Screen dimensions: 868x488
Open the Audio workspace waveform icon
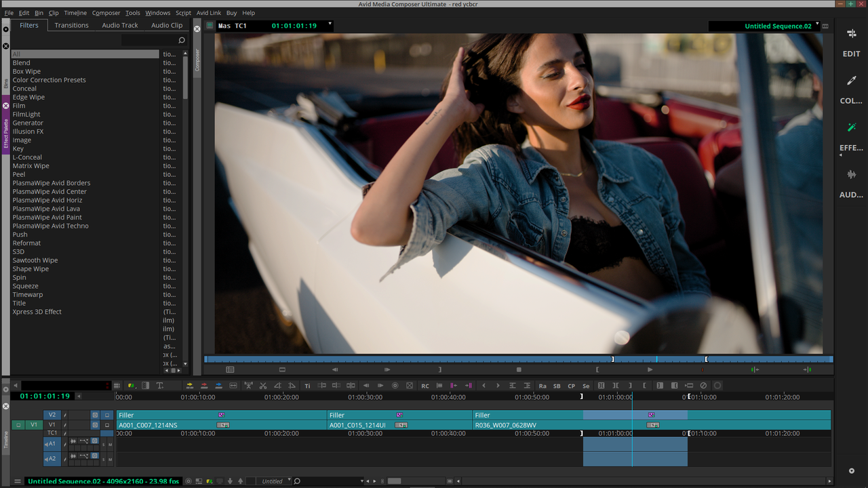pyautogui.click(x=851, y=174)
